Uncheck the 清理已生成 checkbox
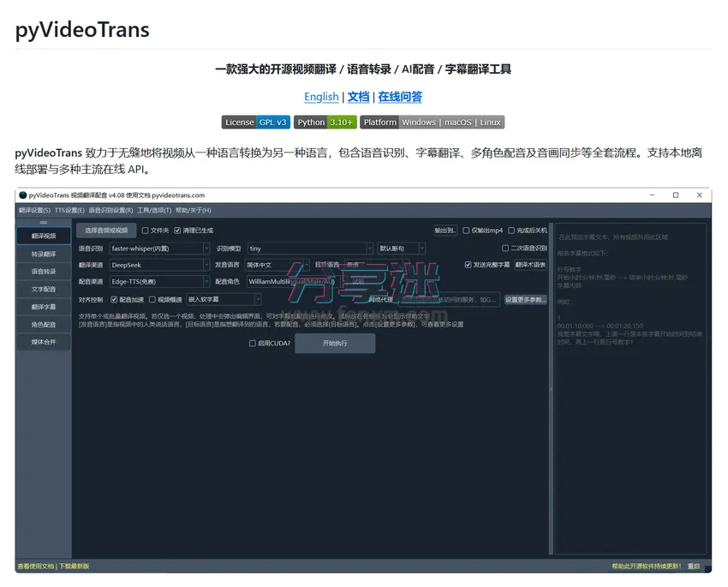 click(177, 231)
